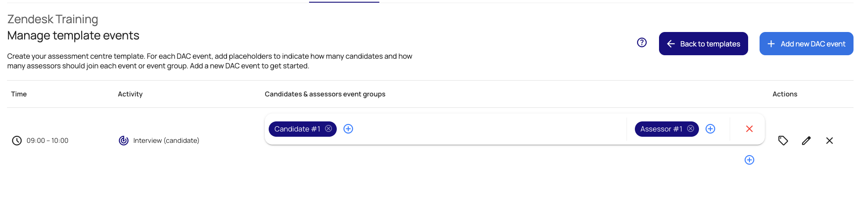Click Add new DAC event button
This screenshot has width=868, height=213.
pyautogui.click(x=806, y=44)
